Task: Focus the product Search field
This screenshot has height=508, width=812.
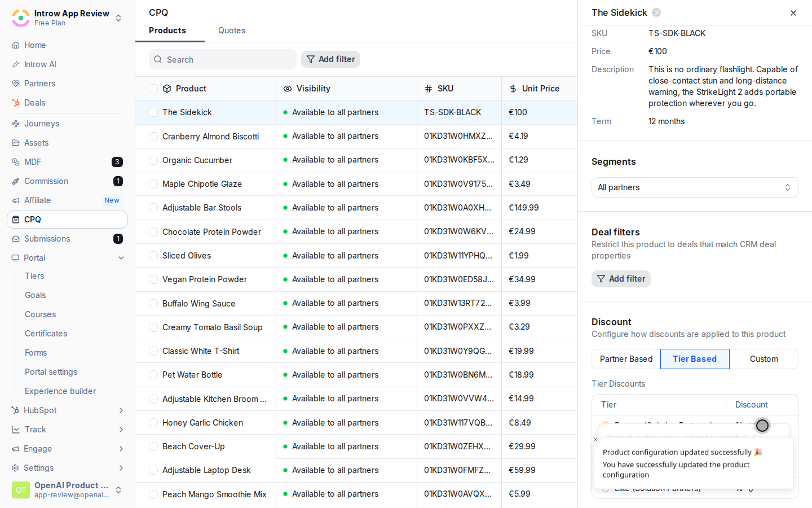Action: (223, 59)
